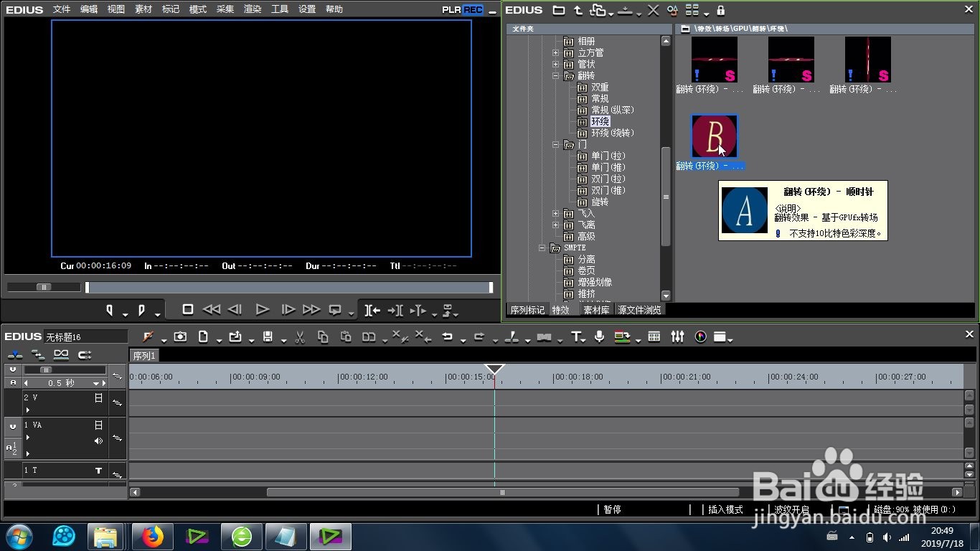Switch to the 序列标记 tab
This screenshot has width=980, height=551.
tap(527, 310)
